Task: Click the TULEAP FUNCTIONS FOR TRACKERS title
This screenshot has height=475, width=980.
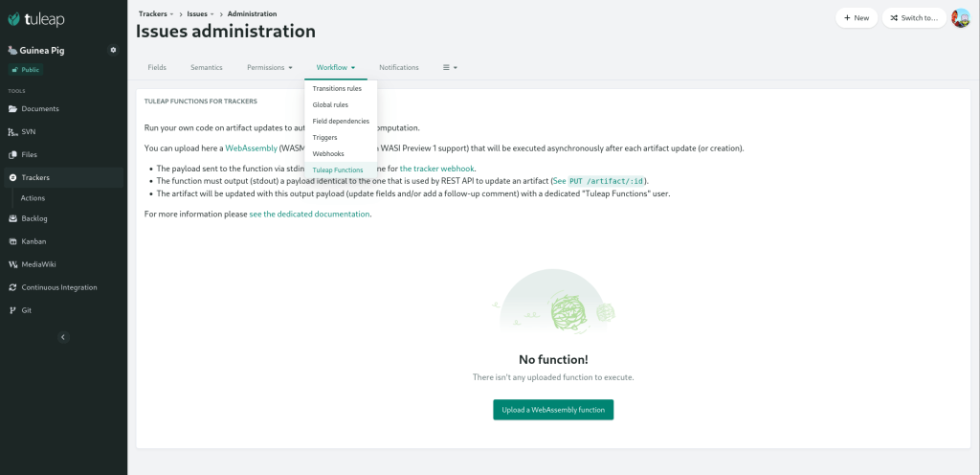Action: click(201, 102)
